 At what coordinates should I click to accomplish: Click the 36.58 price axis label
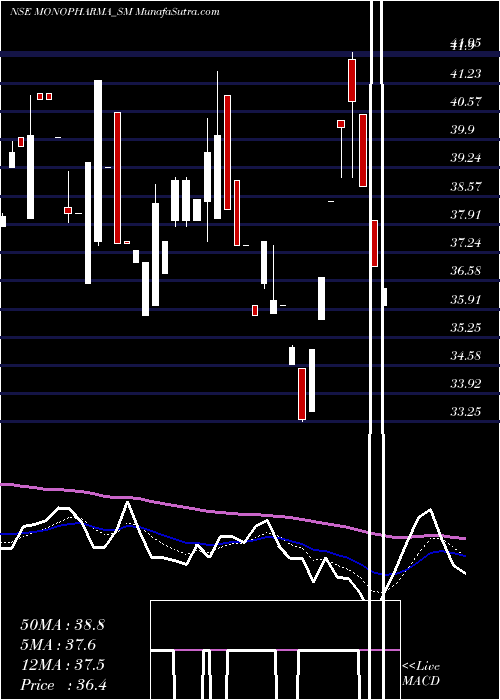coord(466,271)
